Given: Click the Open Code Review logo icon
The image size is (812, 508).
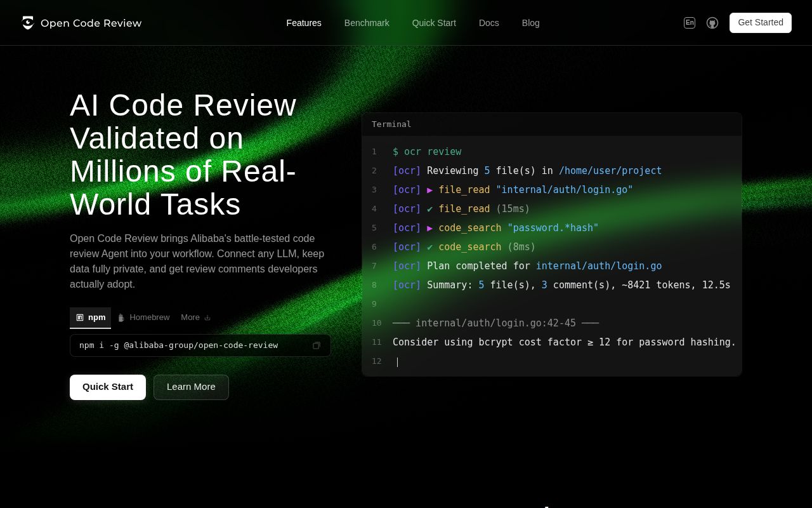Looking at the screenshot, I should coord(27,23).
